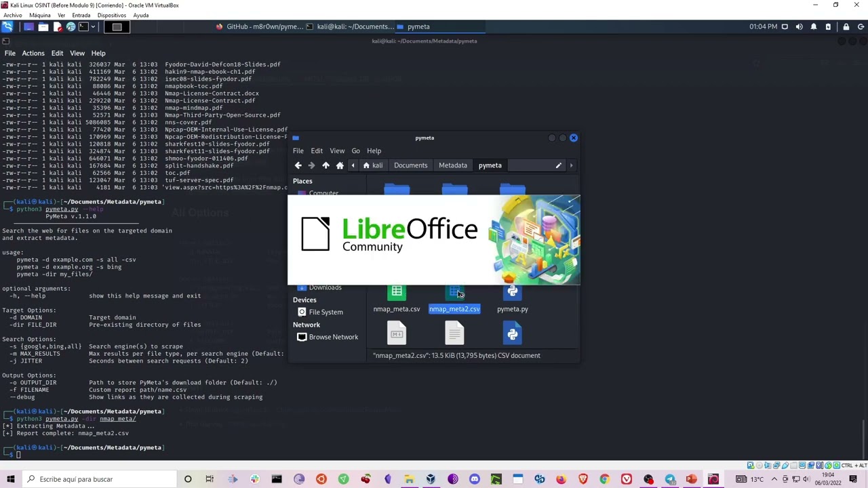Select Browse Network under Network

click(x=328, y=337)
